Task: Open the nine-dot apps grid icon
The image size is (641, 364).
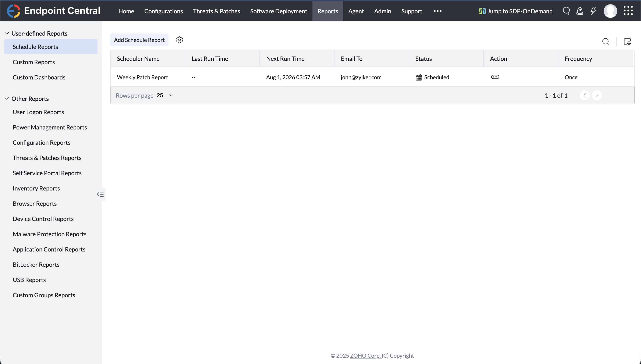Action: pyautogui.click(x=628, y=11)
